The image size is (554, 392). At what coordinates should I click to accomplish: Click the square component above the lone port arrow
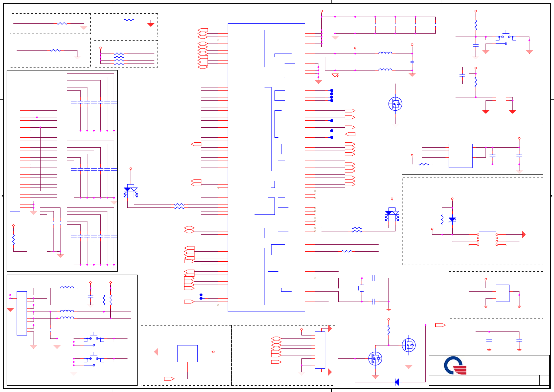[x=187, y=353]
